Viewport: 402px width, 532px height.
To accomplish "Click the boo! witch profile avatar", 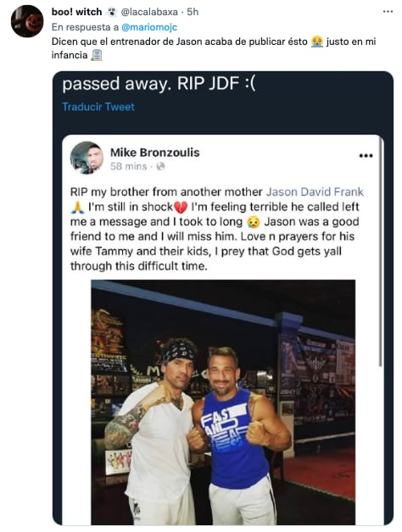I will click(27, 21).
